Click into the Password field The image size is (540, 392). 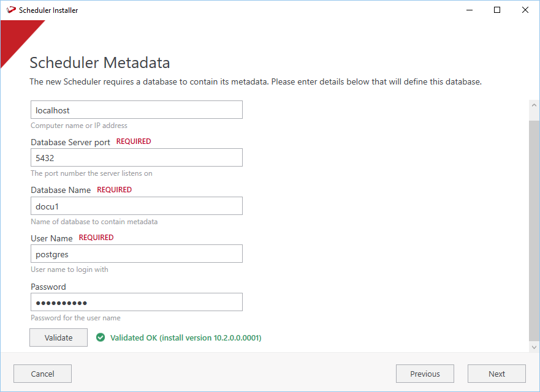136,302
